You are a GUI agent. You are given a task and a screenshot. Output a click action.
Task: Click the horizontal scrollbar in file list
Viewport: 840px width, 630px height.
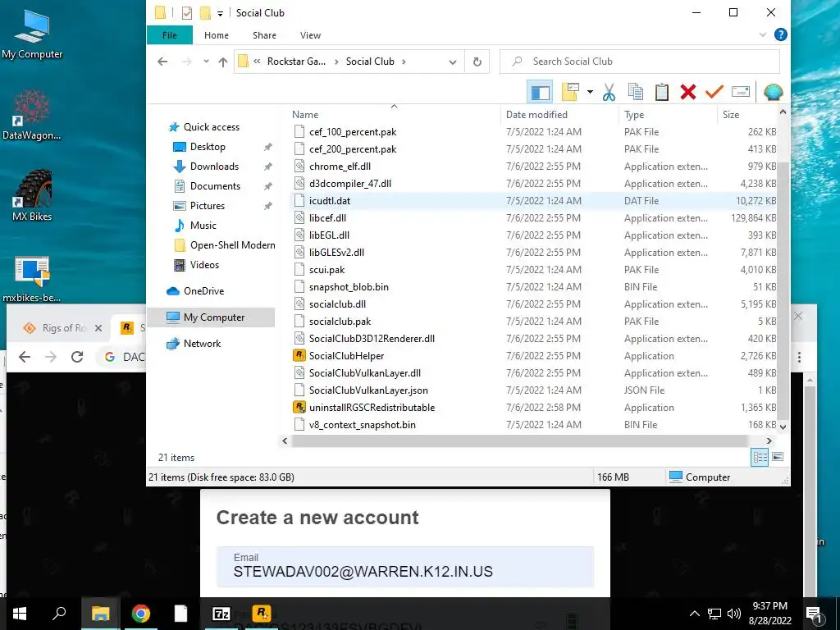coord(518,441)
